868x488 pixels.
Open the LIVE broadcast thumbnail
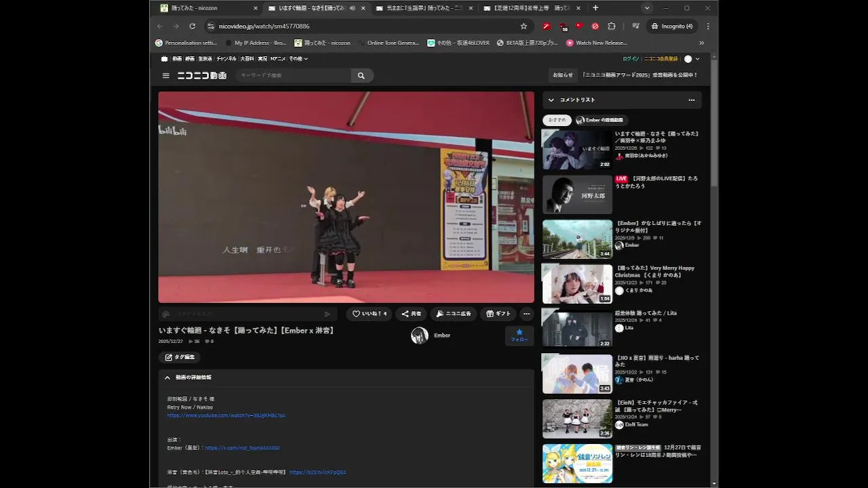tap(577, 195)
